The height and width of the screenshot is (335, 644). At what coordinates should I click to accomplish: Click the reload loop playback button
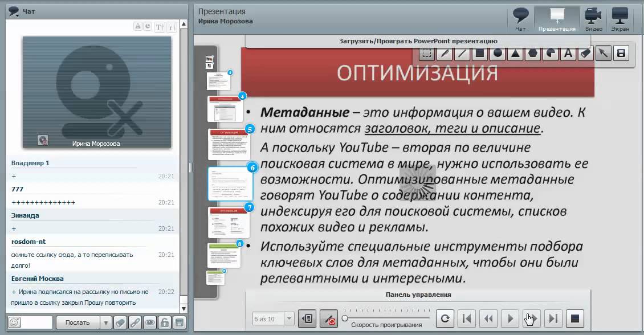click(445, 318)
